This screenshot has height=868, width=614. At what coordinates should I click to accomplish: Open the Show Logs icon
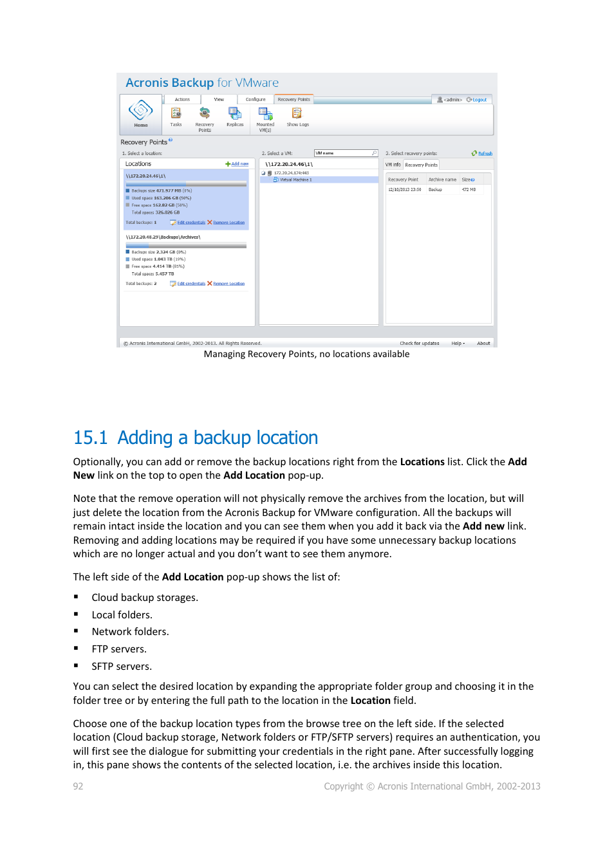(297, 113)
